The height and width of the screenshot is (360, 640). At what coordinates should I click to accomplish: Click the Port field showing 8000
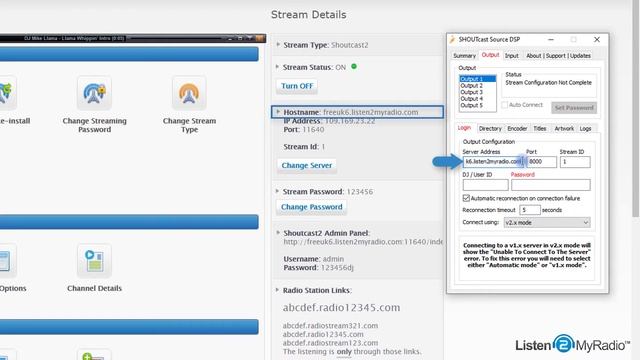coord(541,162)
